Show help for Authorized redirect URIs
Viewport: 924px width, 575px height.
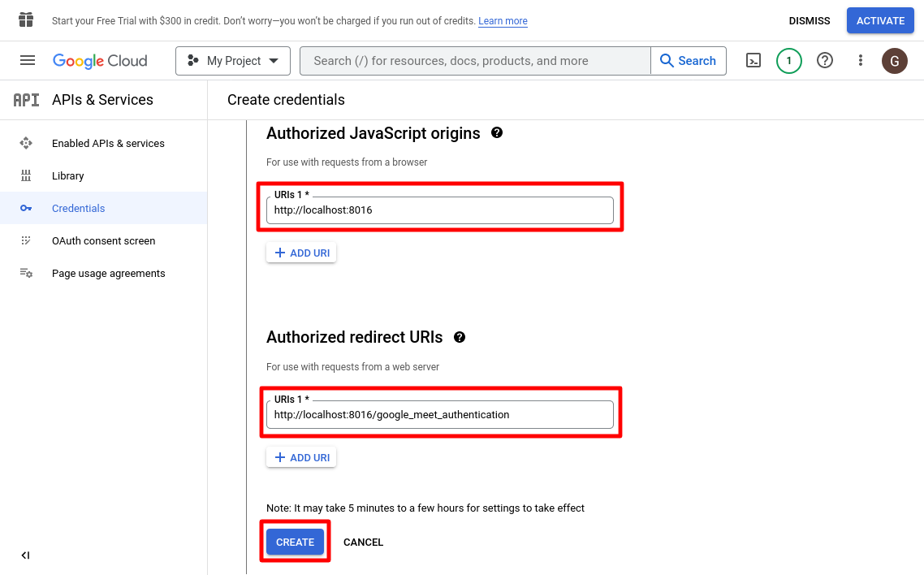coord(460,337)
